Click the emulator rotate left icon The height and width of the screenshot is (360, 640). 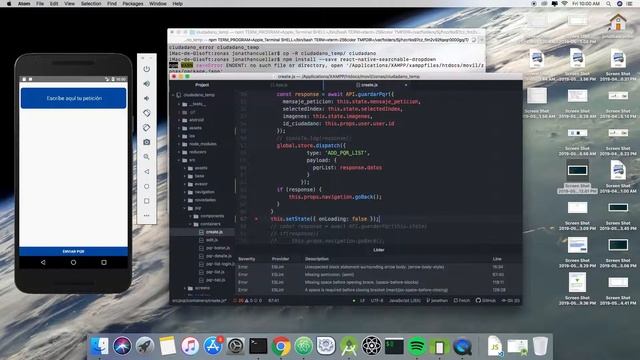point(147,113)
